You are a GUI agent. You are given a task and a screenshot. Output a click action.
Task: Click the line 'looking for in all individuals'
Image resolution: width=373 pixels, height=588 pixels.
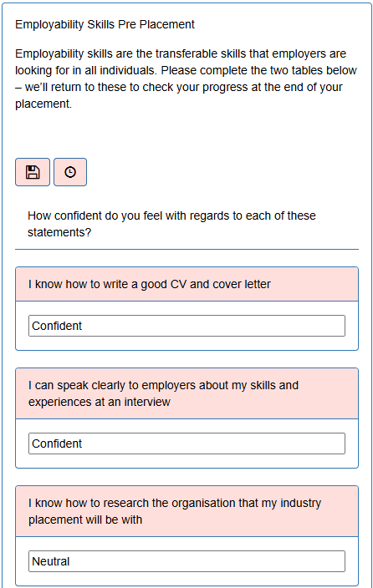(186, 70)
